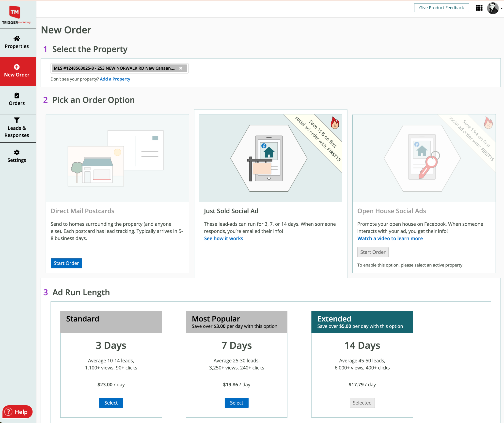Click the Open House Social Ads illustration
Screen dimensions: 504x423
[x=424, y=158]
